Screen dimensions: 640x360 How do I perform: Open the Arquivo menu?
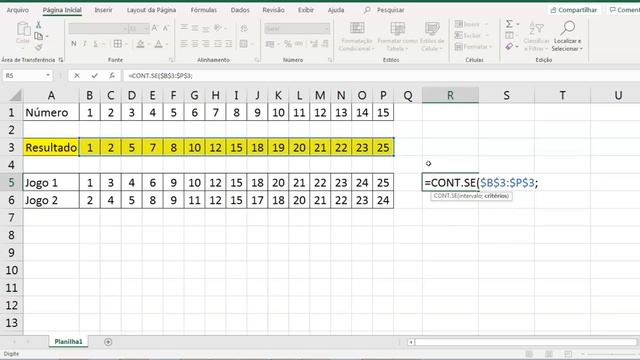click(x=18, y=10)
